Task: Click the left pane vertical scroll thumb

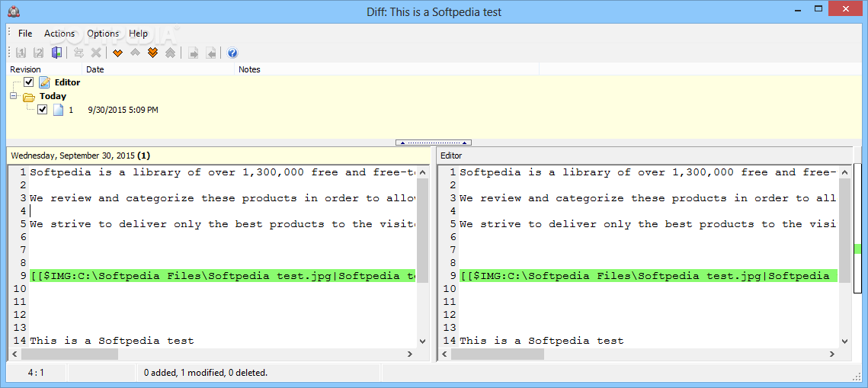Action: (423, 230)
